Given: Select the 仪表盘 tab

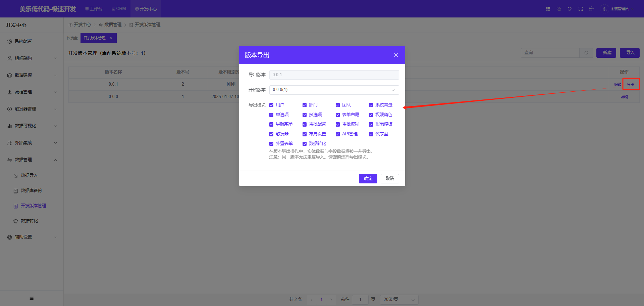Looking at the screenshot, I should (72, 38).
